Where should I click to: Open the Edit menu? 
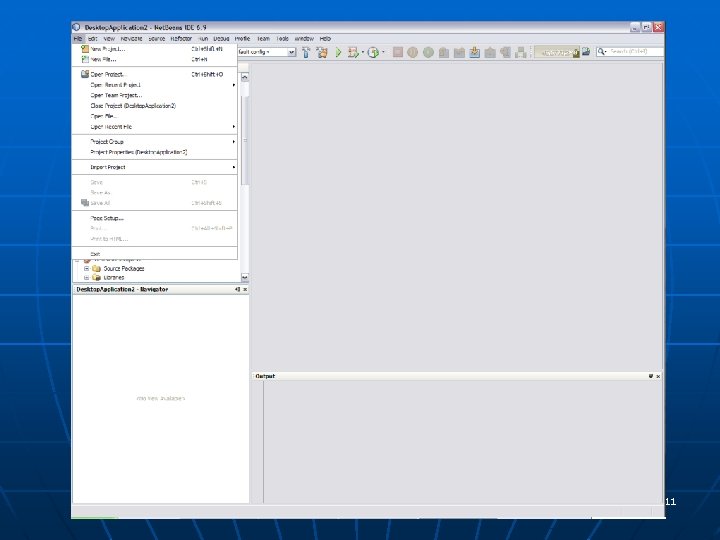[92, 39]
